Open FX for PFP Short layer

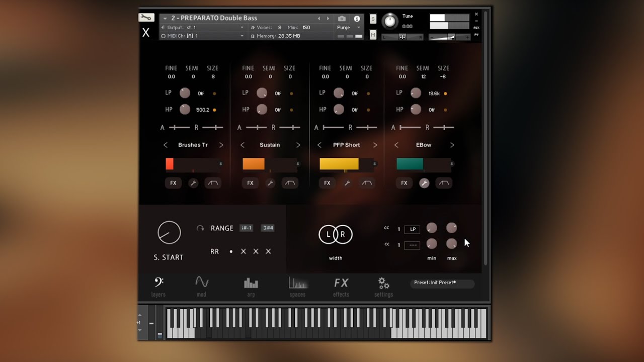[327, 183]
